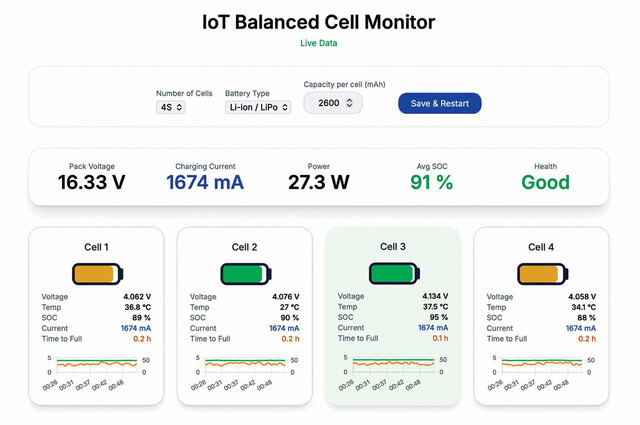This screenshot has height=425, width=640.
Task: Click the Cell 2 green battery icon
Action: coord(246,274)
